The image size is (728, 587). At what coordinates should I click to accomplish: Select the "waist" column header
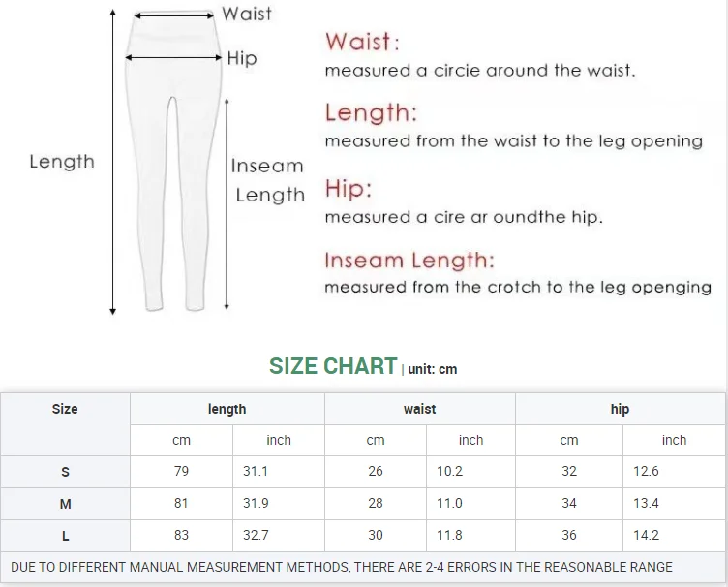(x=419, y=409)
